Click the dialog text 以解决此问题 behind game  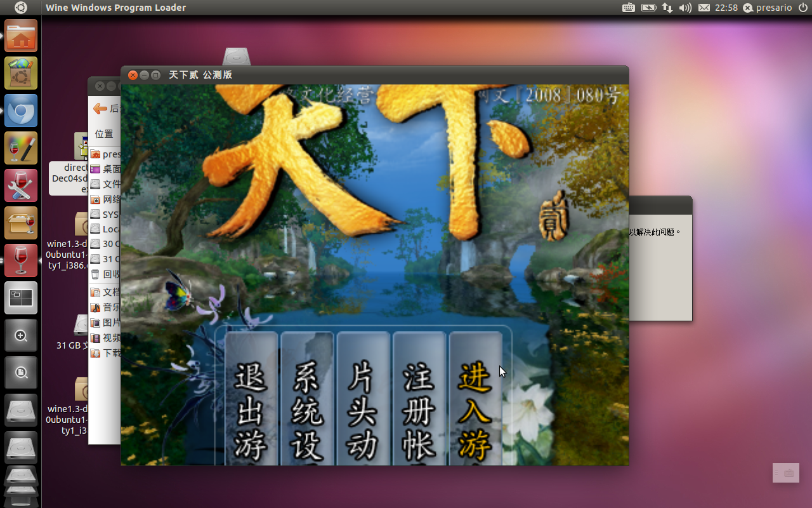coord(655,232)
